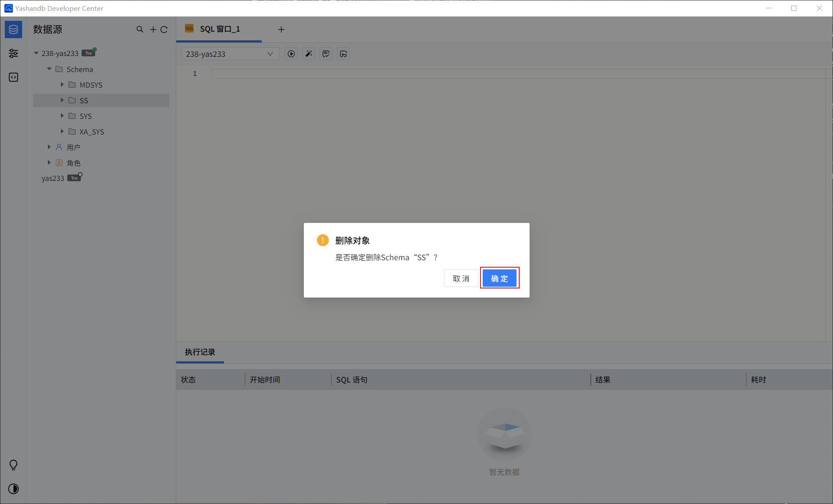
Task: Click the Yas badge next to yas233
Action: [74, 178]
